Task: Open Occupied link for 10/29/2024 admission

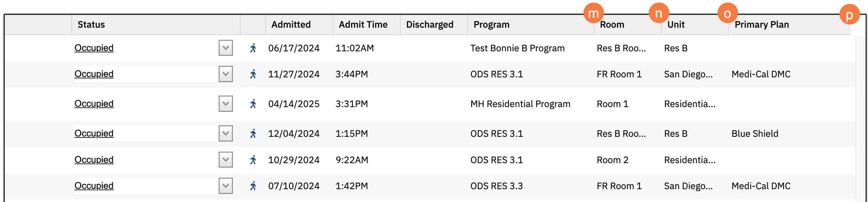Action: [94, 160]
